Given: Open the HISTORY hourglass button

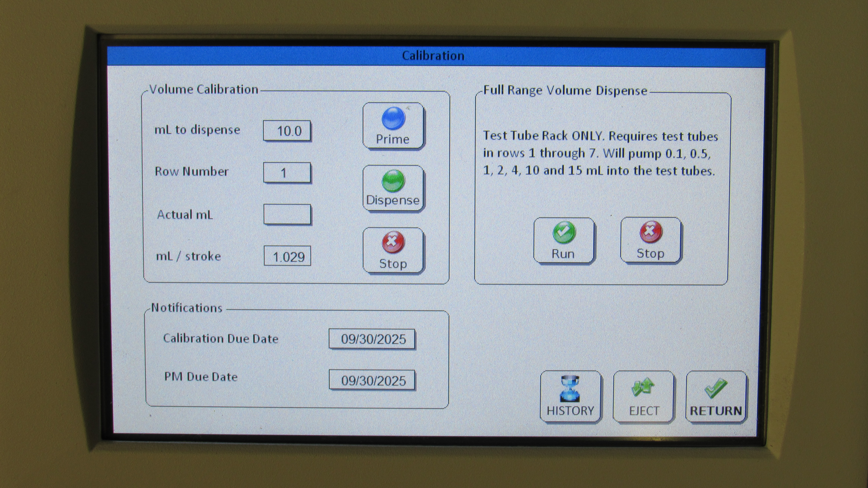Looking at the screenshot, I should click(x=570, y=396).
